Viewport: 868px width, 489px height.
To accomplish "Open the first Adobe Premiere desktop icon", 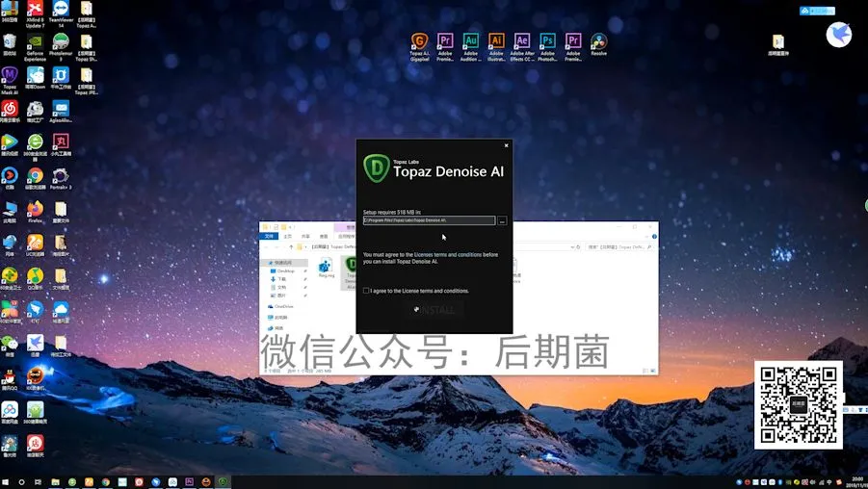I will point(445,46).
